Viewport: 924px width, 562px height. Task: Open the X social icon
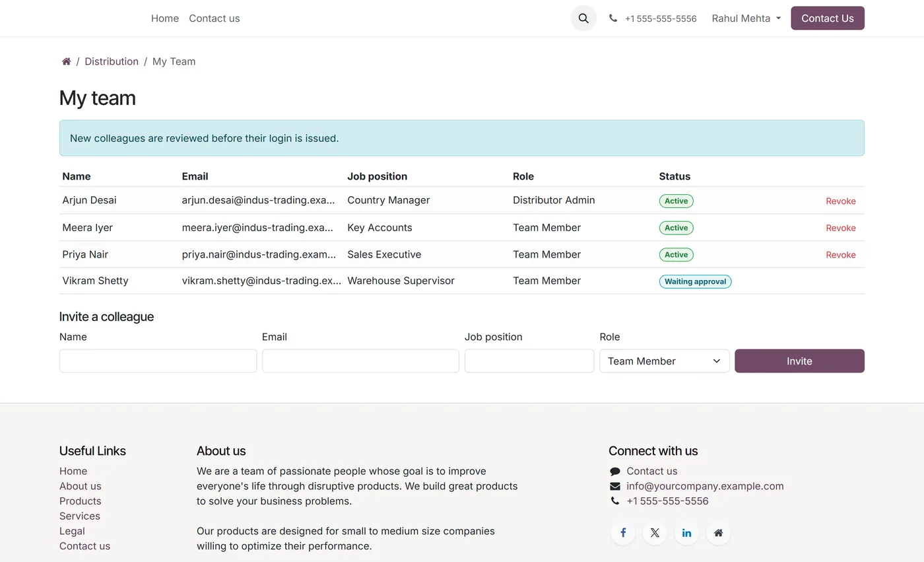click(x=655, y=533)
